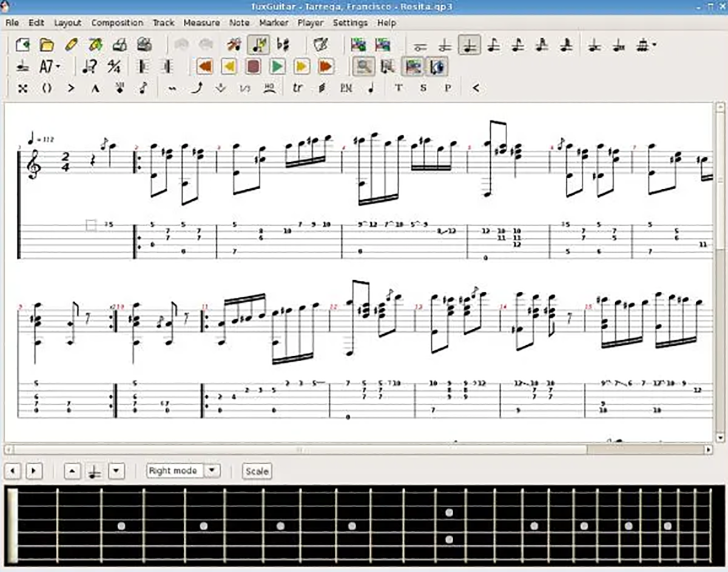Toggle dead note X effect
Viewport: 728px width, 572px height.
22,88
